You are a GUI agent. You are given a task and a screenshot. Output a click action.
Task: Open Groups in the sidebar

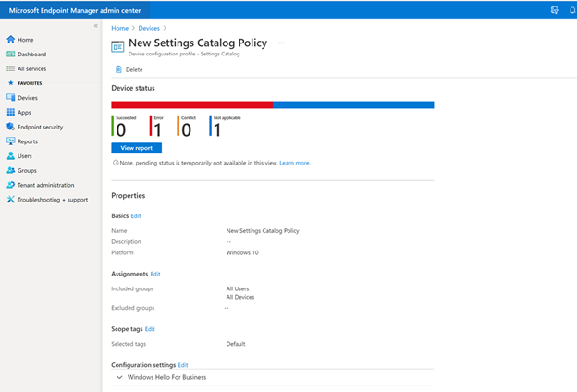[x=27, y=171]
